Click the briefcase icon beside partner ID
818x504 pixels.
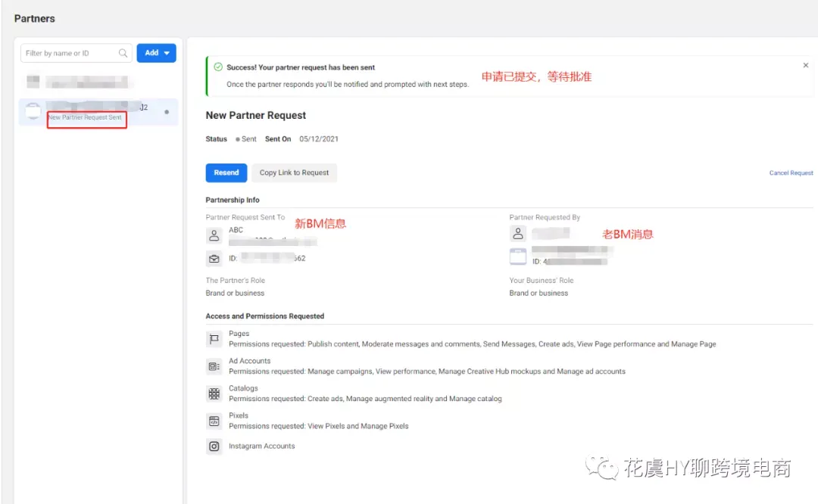pyautogui.click(x=214, y=259)
